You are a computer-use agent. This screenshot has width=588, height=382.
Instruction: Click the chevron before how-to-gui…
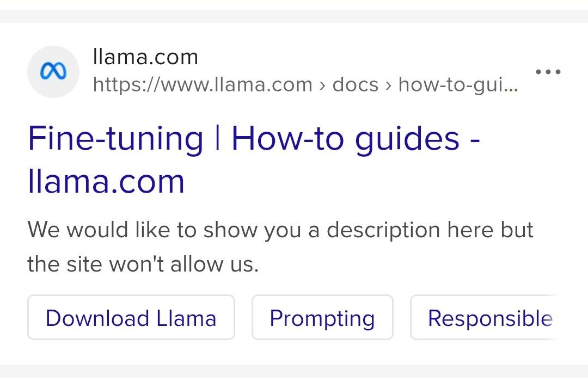click(389, 85)
